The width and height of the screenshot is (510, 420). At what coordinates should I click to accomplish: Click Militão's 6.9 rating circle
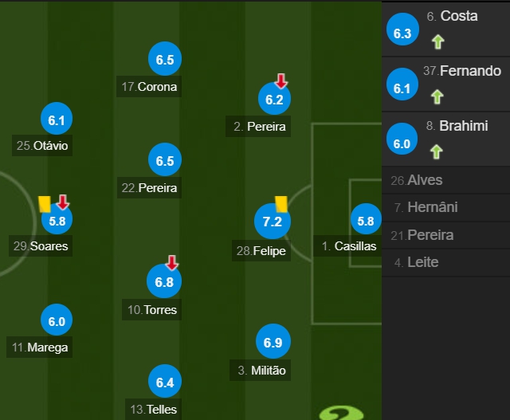coord(273,341)
